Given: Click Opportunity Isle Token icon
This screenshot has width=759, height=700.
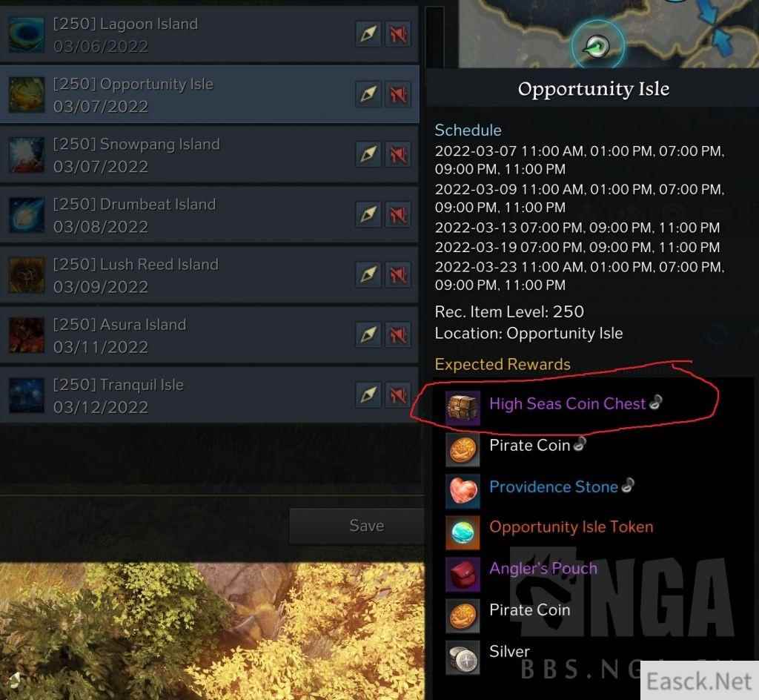Looking at the screenshot, I should tap(463, 532).
